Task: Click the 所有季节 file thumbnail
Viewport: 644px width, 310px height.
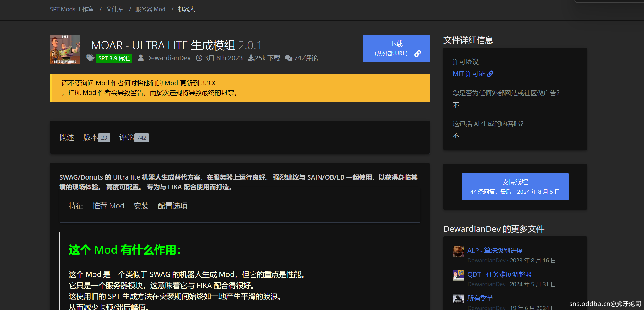Action: [458, 299]
